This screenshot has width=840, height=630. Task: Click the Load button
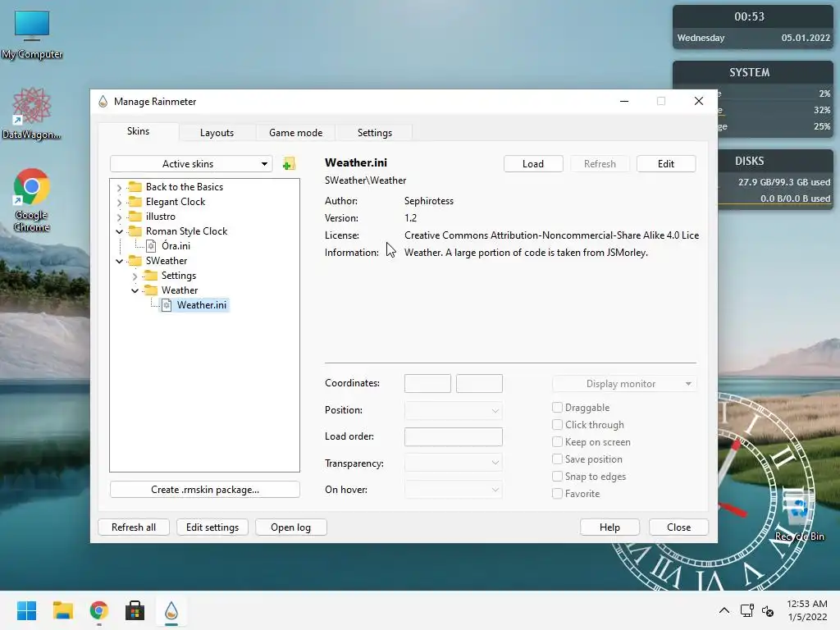point(533,164)
